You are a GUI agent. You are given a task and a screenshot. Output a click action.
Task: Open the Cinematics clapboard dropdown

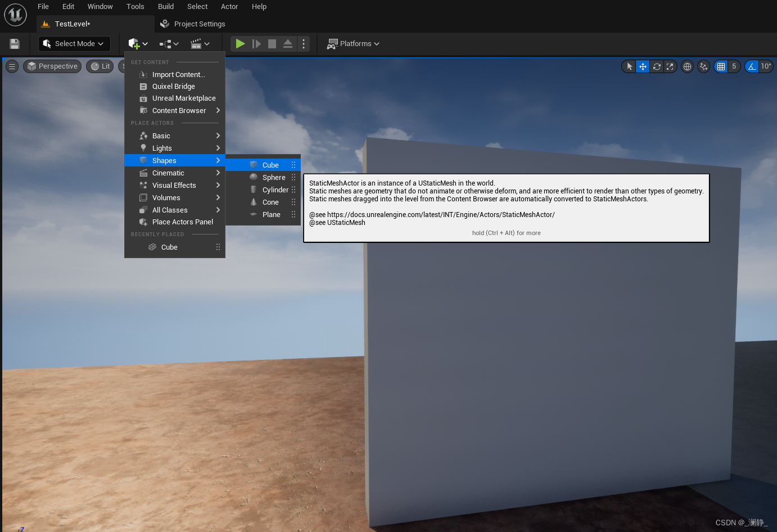pos(200,44)
